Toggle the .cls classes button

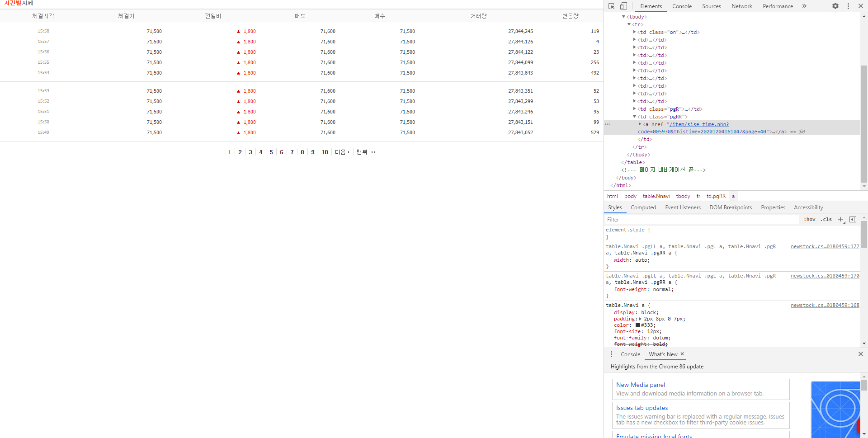point(826,220)
